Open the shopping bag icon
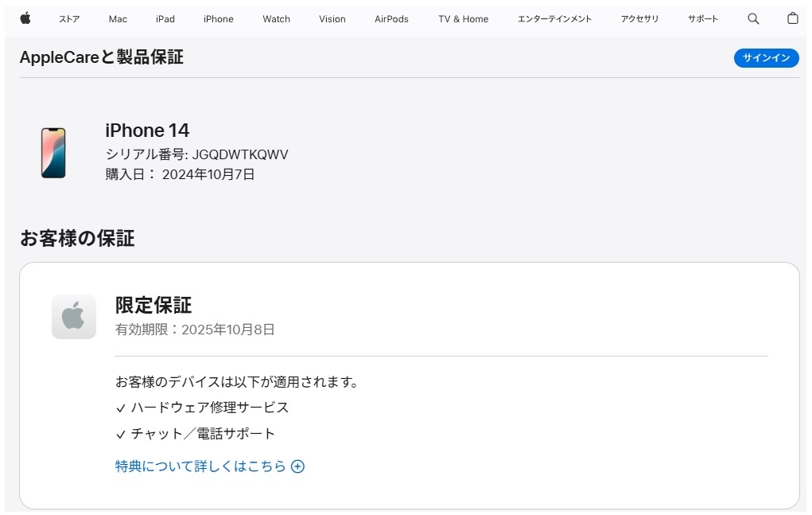The width and height of the screenshot is (812, 515). 792,18
